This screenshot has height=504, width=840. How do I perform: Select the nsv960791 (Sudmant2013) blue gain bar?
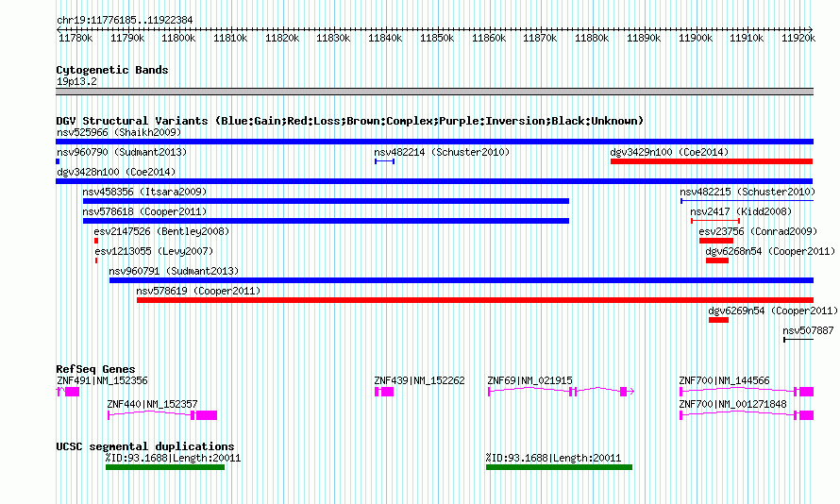pos(462,280)
